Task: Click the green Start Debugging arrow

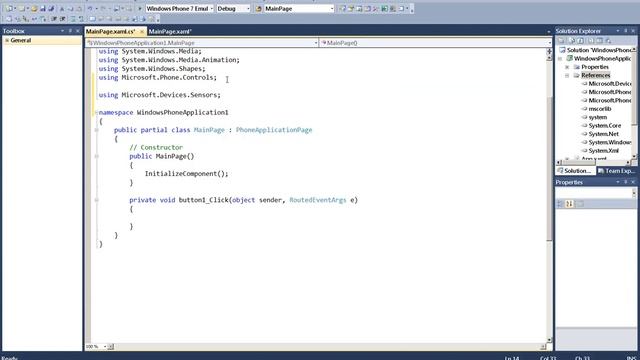Action: (x=140, y=9)
